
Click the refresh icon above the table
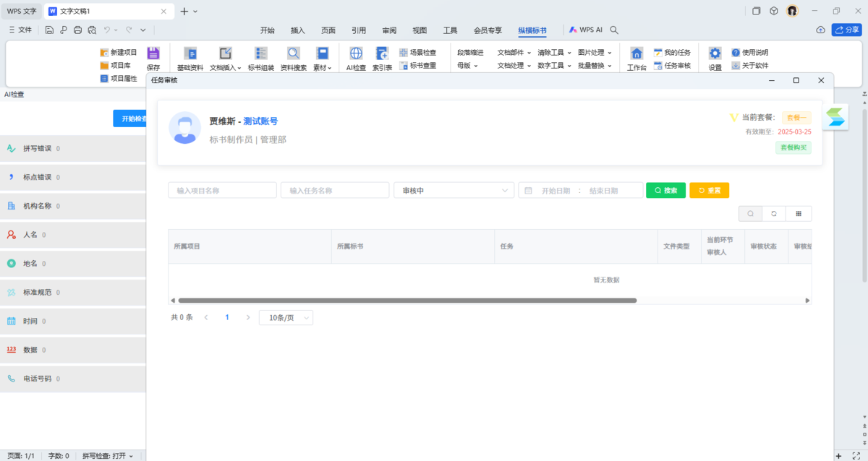774,214
